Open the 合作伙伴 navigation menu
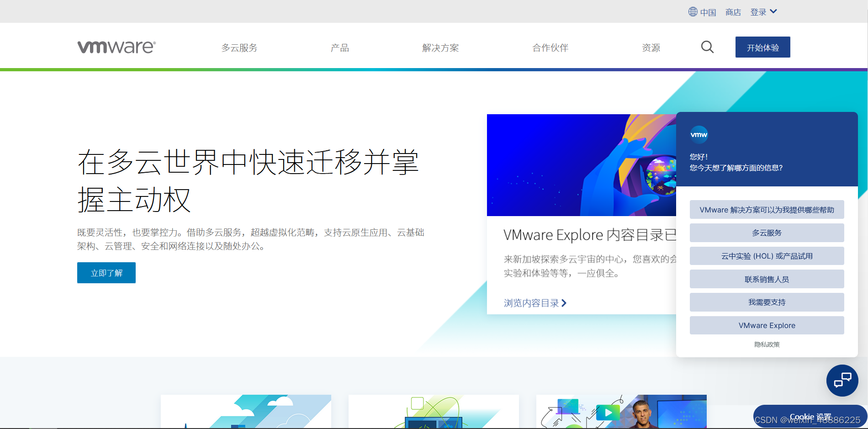868x429 pixels. [550, 48]
